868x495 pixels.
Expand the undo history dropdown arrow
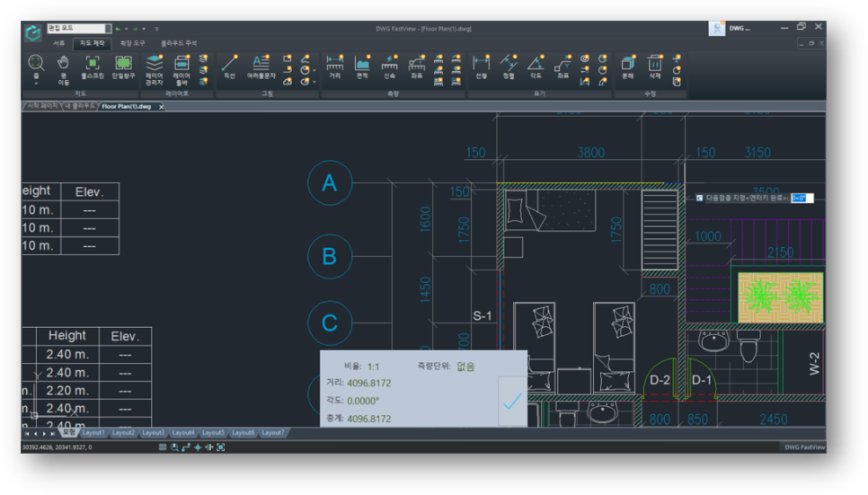(126, 29)
